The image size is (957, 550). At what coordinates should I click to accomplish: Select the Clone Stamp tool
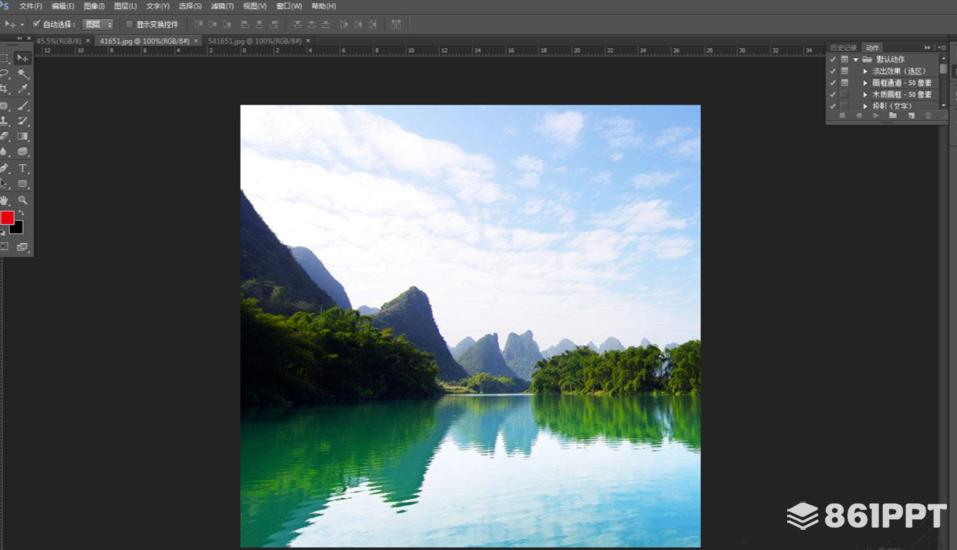pyautogui.click(x=5, y=121)
